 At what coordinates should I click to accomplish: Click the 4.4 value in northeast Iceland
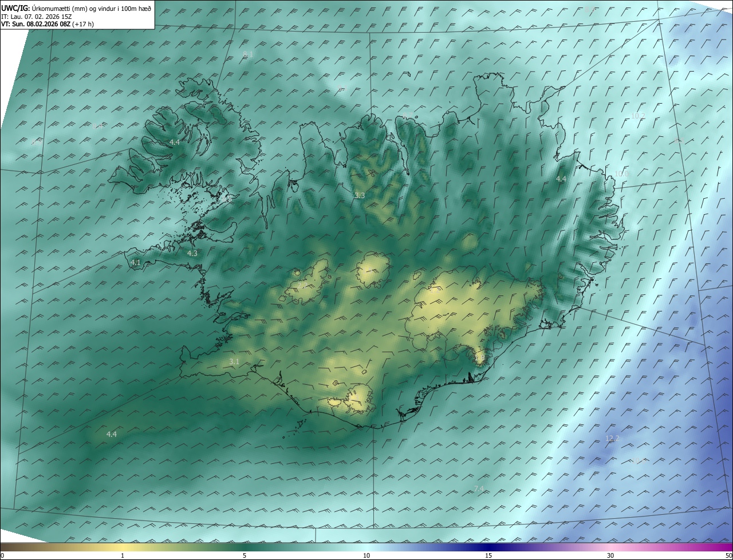(x=561, y=179)
